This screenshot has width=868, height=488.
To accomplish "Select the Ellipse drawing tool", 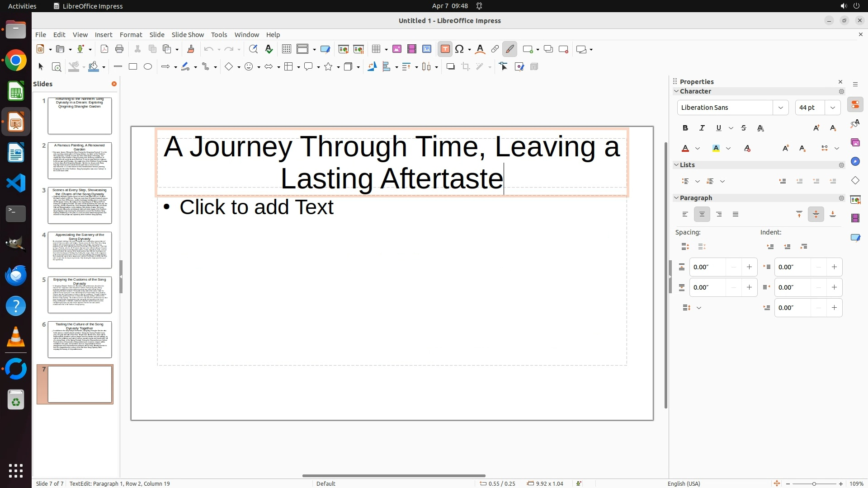I will [148, 67].
